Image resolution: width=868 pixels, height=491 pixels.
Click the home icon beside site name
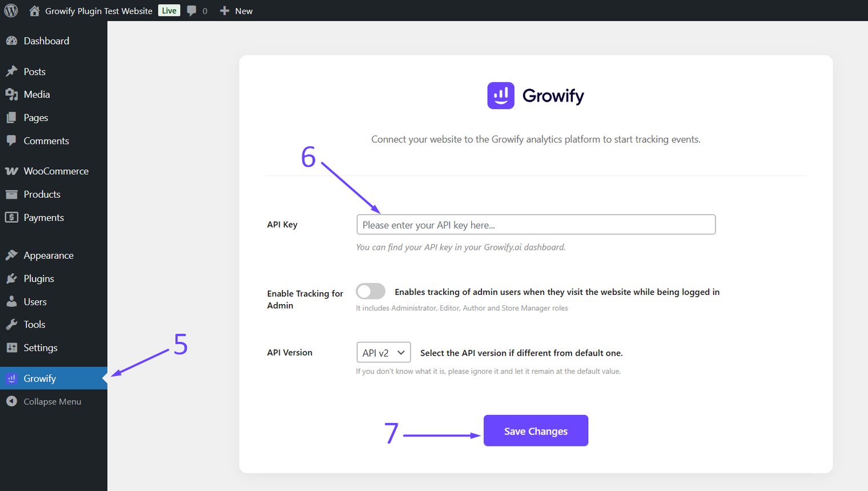(x=34, y=11)
